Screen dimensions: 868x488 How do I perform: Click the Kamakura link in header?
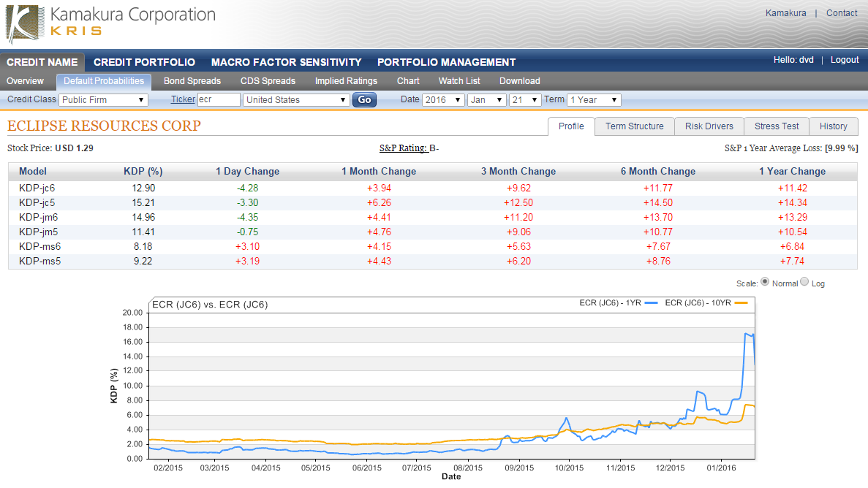(x=785, y=12)
